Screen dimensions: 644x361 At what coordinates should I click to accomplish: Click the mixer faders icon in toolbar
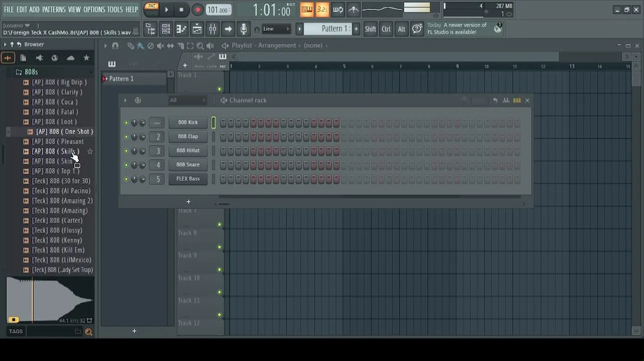[213, 29]
